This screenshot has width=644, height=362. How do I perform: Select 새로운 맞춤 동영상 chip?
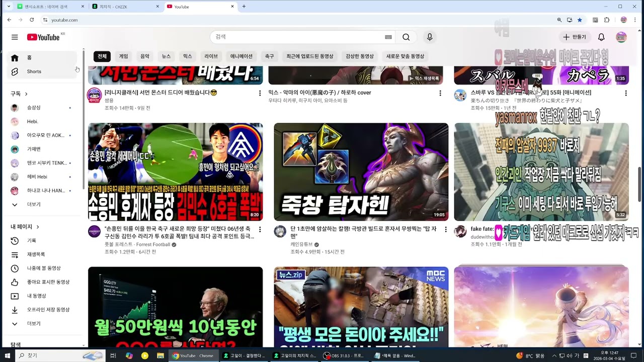[405, 56]
